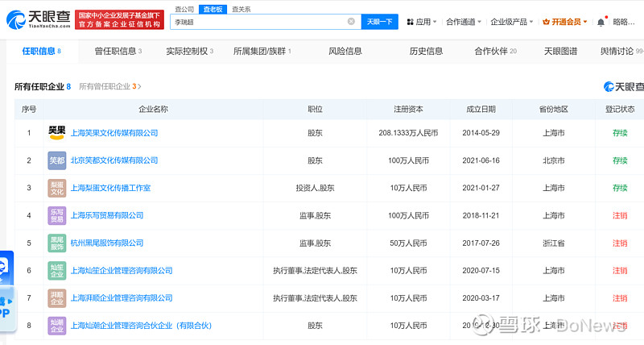The image size is (644, 345).
Task: Click the 2017-07-26 date cell
Action: tap(481, 243)
